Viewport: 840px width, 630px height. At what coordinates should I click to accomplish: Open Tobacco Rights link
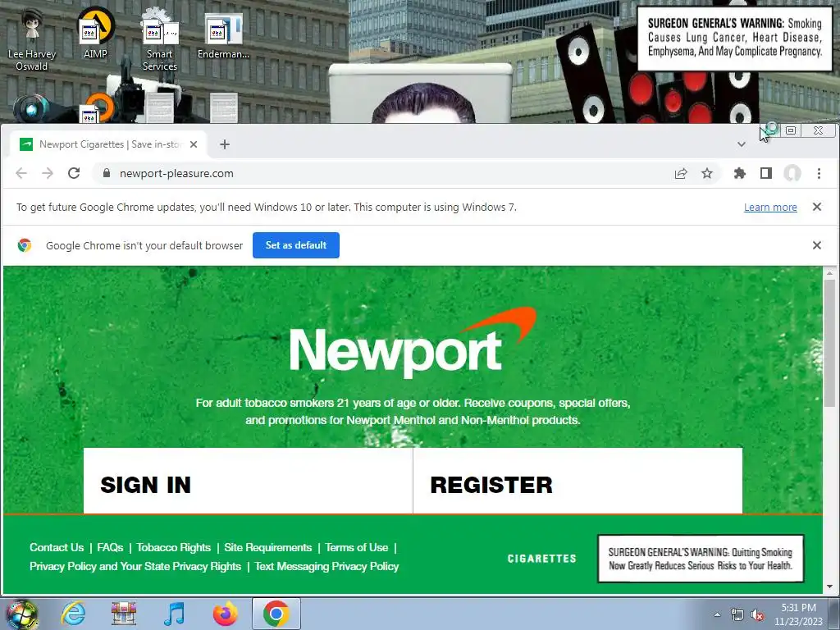pyautogui.click(x=174, y=547)
